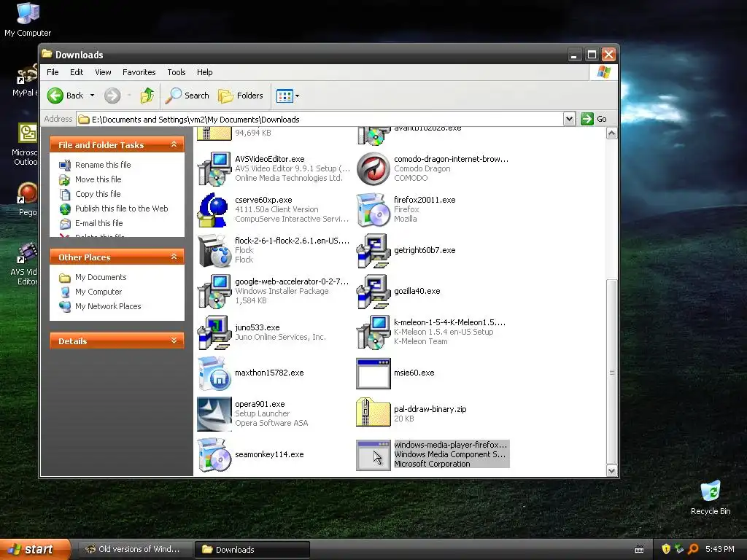The height and width of the screenshot is (560, 747).
Task: Open the Help menu
Action: (x=204, y=72)
